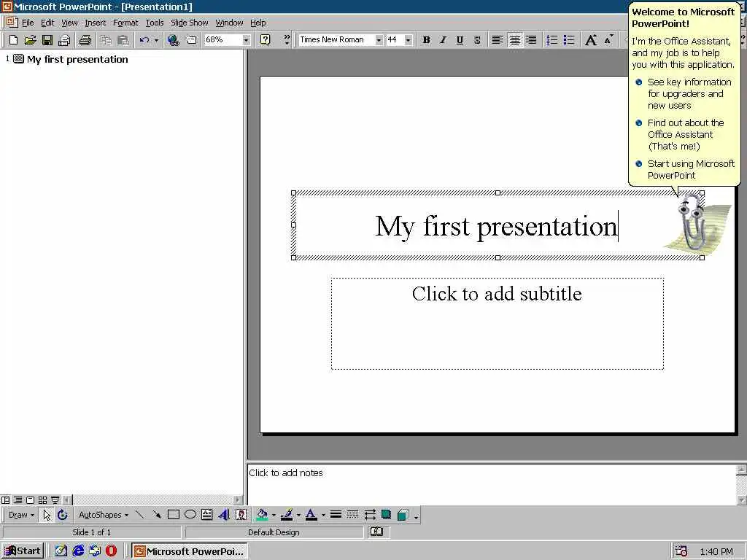Open the Draw menu dropdown
This screenshot has height=560, width=747.
[x=21, y=515]
